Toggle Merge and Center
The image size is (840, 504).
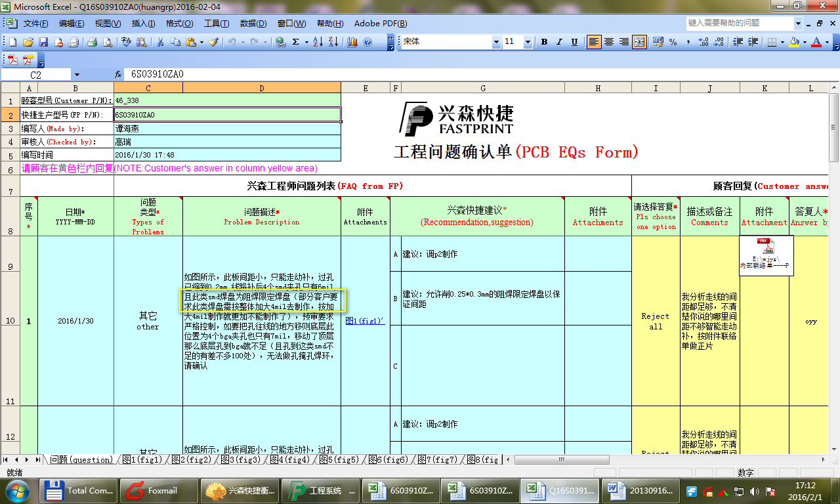click(x=639, y=42)
